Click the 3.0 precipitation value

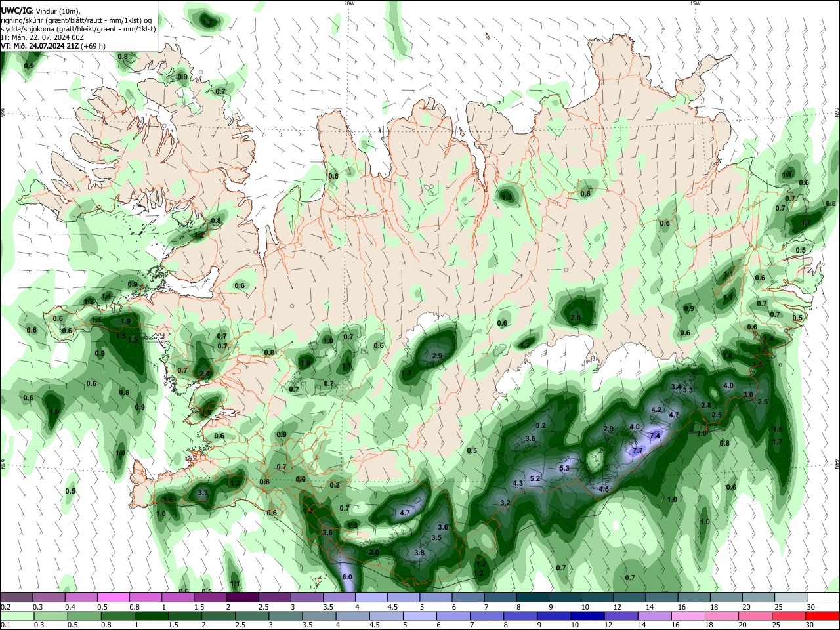click(747, 394)
